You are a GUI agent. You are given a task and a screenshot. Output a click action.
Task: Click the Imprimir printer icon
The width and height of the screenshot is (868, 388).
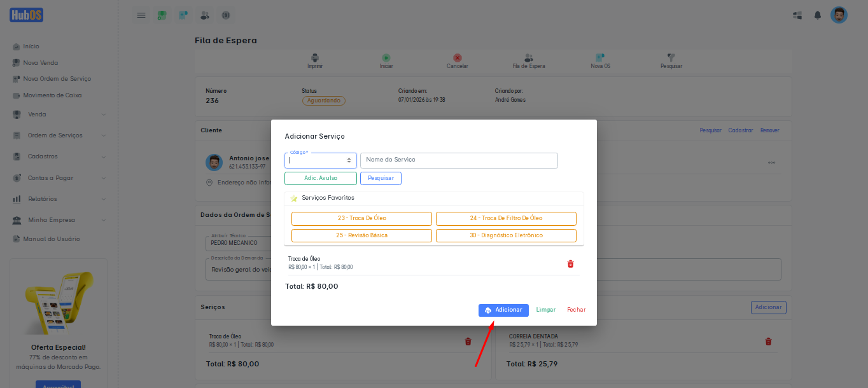[x=314, y=58]
